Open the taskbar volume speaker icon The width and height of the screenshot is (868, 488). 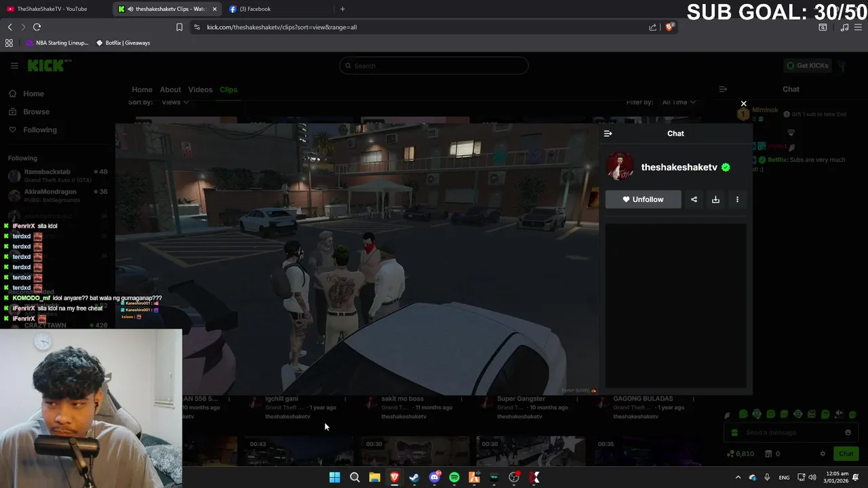click(x=812, y=478)
